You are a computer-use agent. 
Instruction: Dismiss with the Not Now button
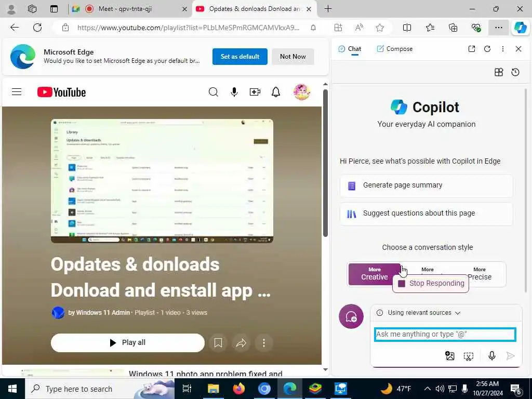click(x=293, y=57)
